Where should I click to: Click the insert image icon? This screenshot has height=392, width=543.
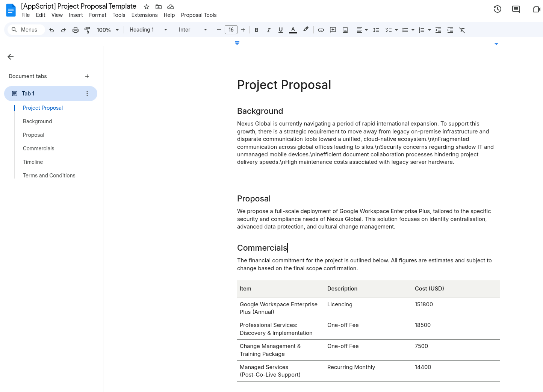pyautogui.click(x=345, y=30)
